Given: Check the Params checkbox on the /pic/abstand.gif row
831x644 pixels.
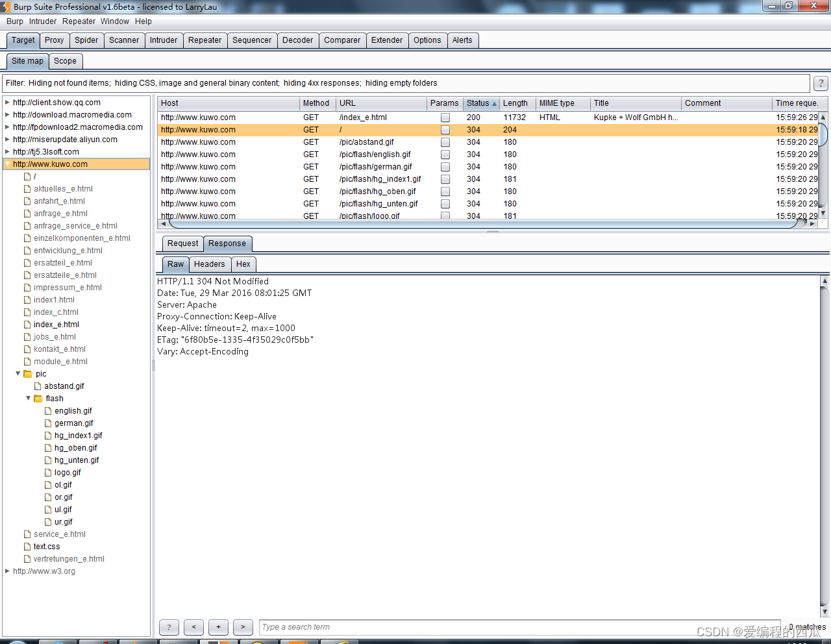Looking at the screenshot, I should point(445,142).
